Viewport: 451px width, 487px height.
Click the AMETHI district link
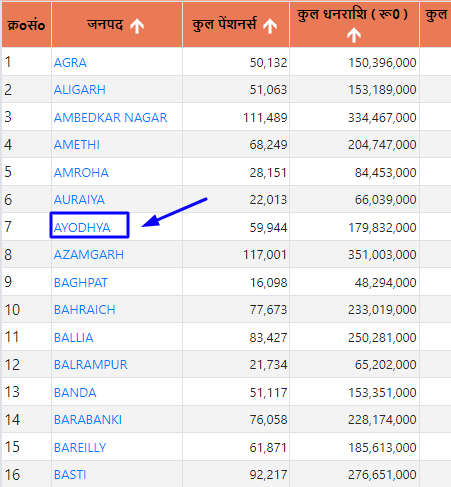pos(77,145)
